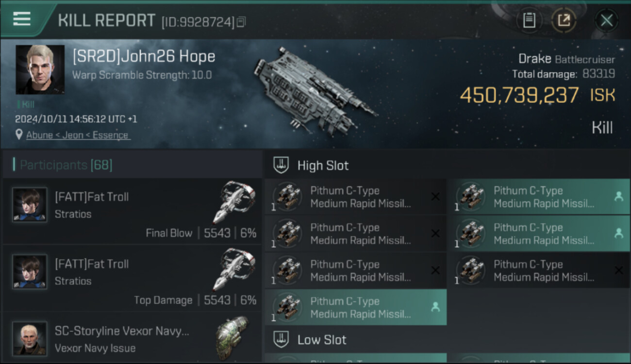The width and height of the screenshot is (631, 364).
Task: Open Final Blow Fat Troll entry
Action: click(x=132, y=211)
